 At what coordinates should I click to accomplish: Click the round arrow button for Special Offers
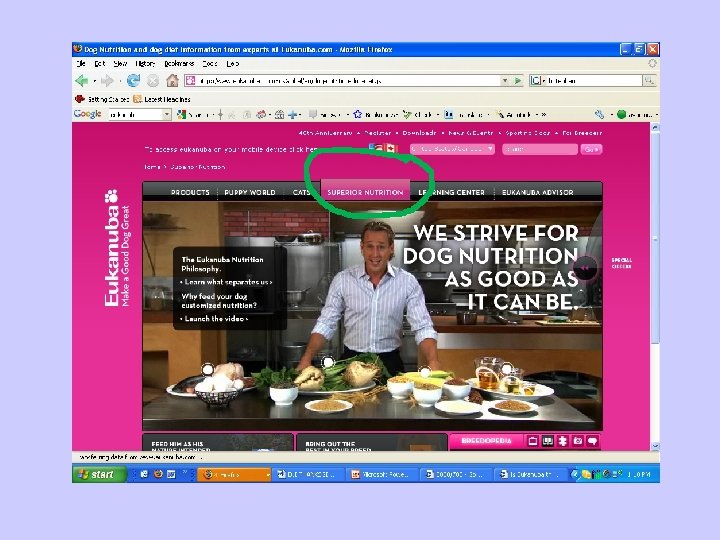(585, 268)
